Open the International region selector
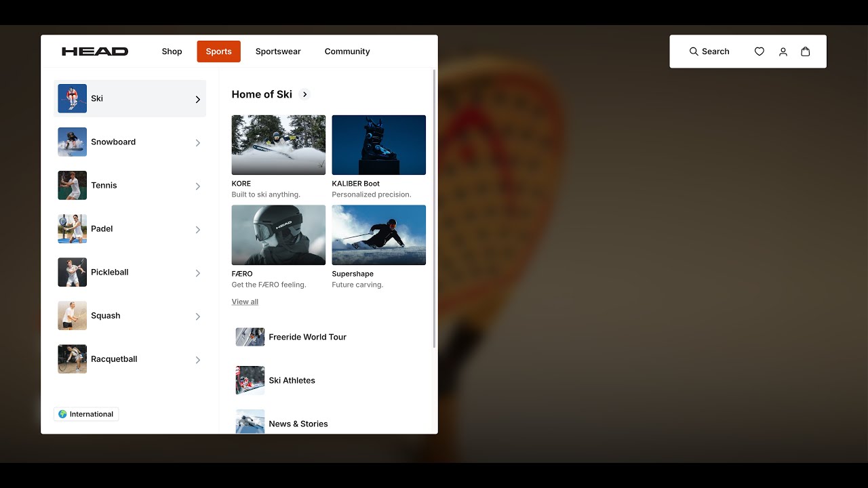The image size is (868, 488). [x=86, y=414]
